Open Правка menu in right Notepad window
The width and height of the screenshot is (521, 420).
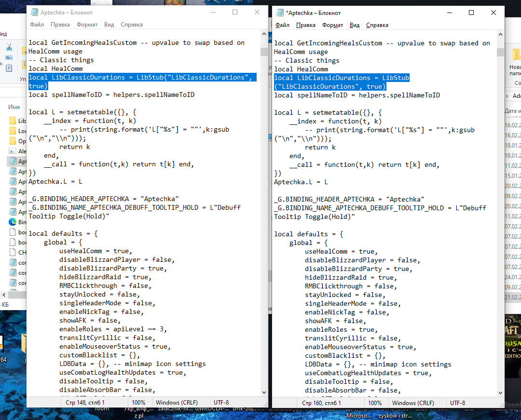[x=306, y=25]
